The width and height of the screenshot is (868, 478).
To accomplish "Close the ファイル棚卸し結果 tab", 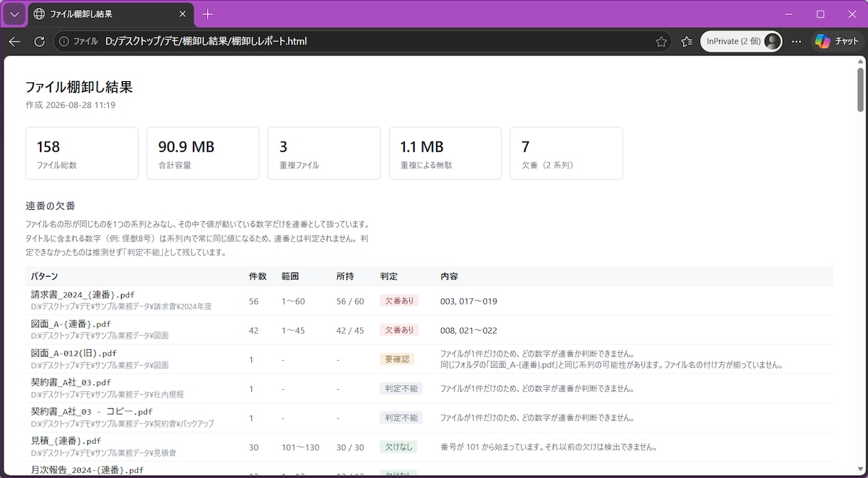I will pyautogui.click(x=183, y=14).
